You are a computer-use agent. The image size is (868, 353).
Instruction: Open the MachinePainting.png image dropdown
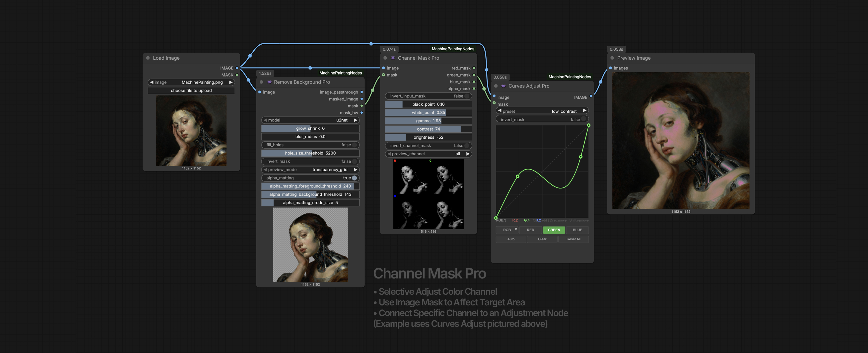coord(191,82)
